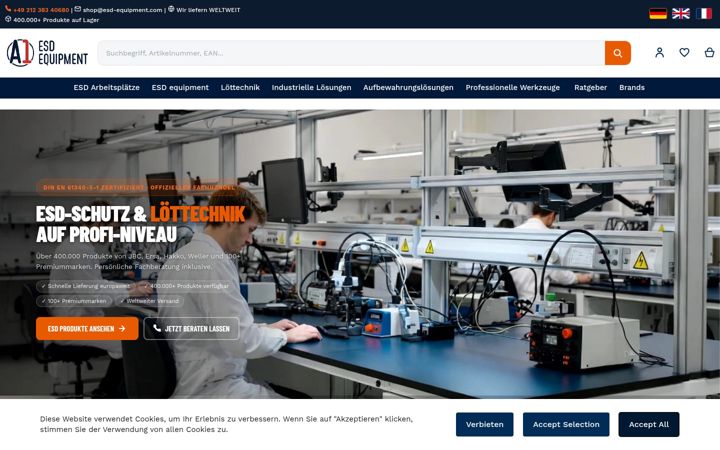Open Aufbewahrungslösungen menu
Image resolution: width=720 pixels, height=450 pixels.
[408, 87]
